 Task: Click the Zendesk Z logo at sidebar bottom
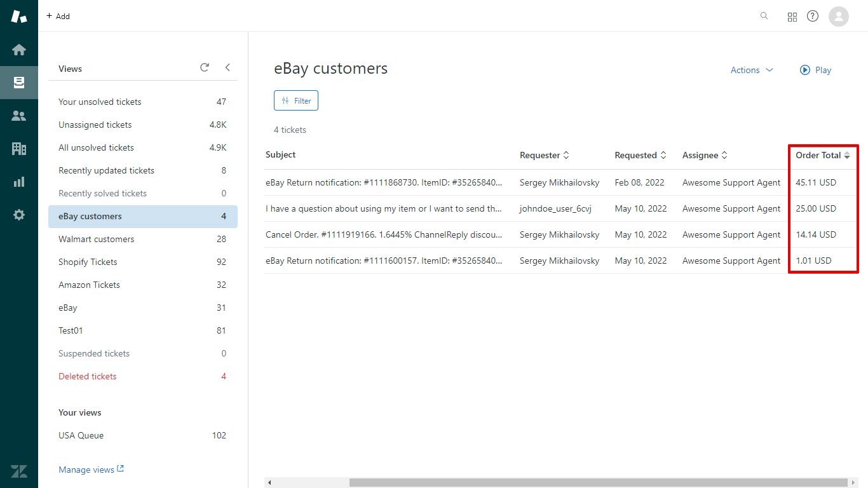click(19, 471)
